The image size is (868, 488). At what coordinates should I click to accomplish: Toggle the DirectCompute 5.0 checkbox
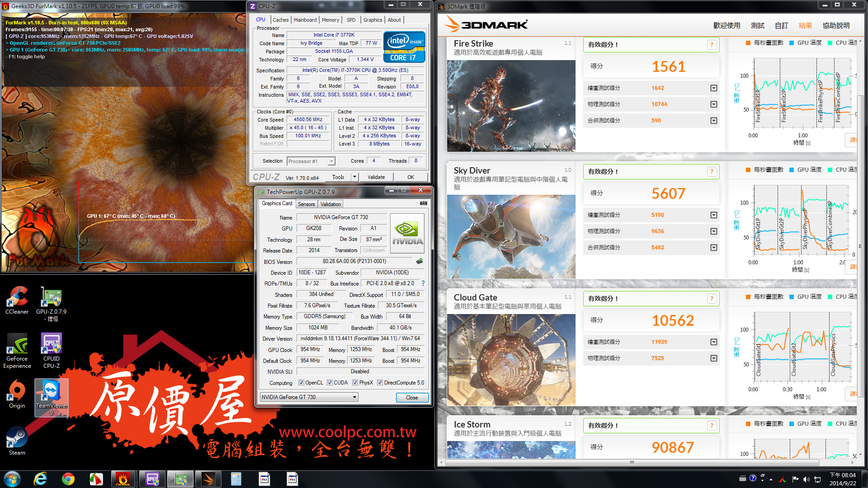coord(380,383)
